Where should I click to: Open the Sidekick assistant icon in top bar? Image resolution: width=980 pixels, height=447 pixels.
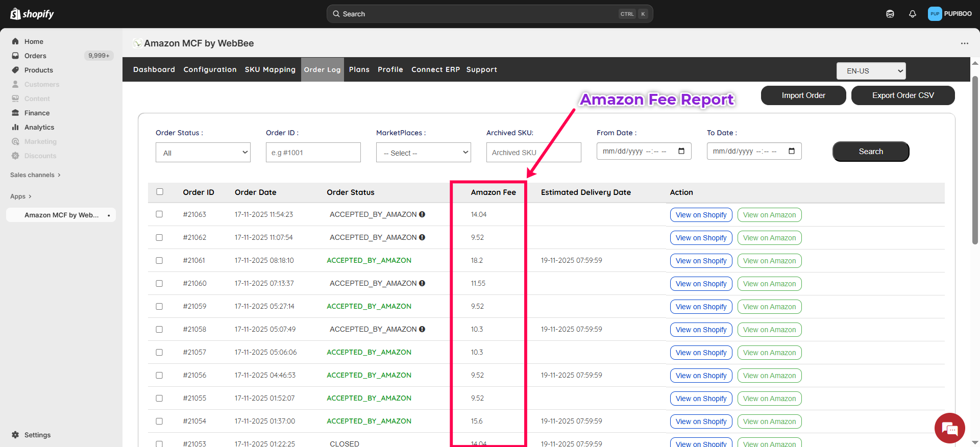tap(890, 14)
